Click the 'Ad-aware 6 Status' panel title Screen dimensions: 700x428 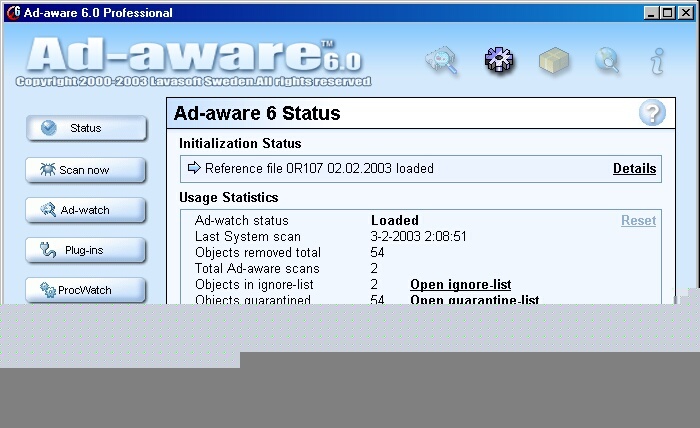[x=257, y=113]
